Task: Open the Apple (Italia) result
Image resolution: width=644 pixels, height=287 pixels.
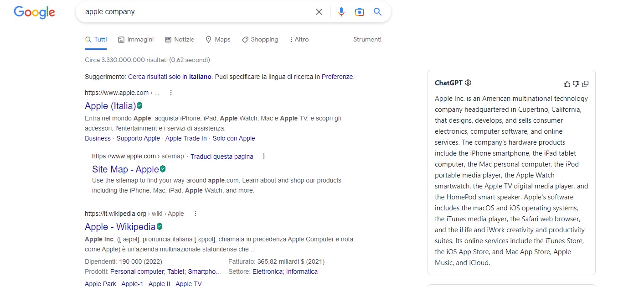Action: (x=110, y=106)
